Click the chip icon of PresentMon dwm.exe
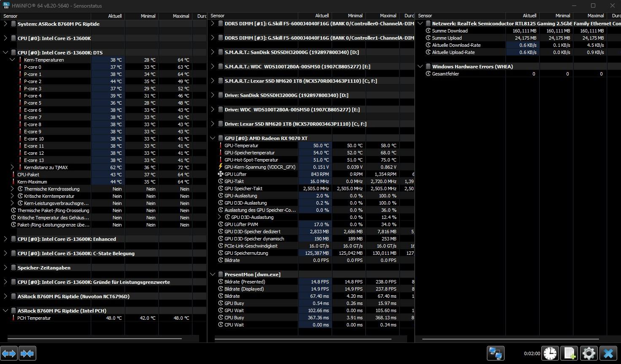 tap(220, 275)
